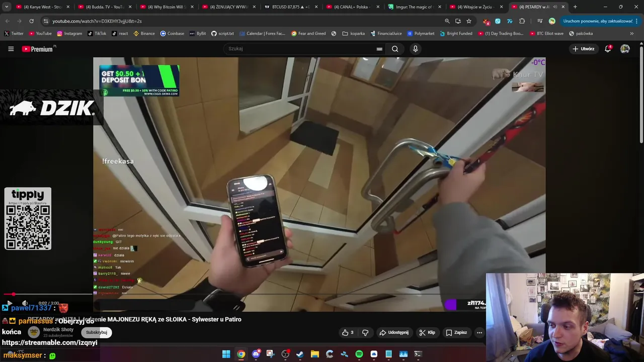Switch to the Kanye West tab
This screenshot has height=362, width=644.
[43, 7]
